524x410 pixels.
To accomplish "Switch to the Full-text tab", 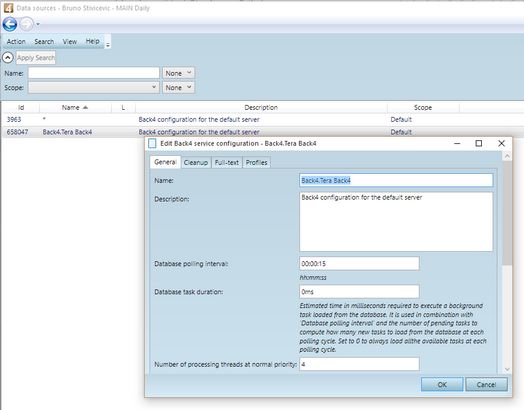I will [x=227, y=162].
